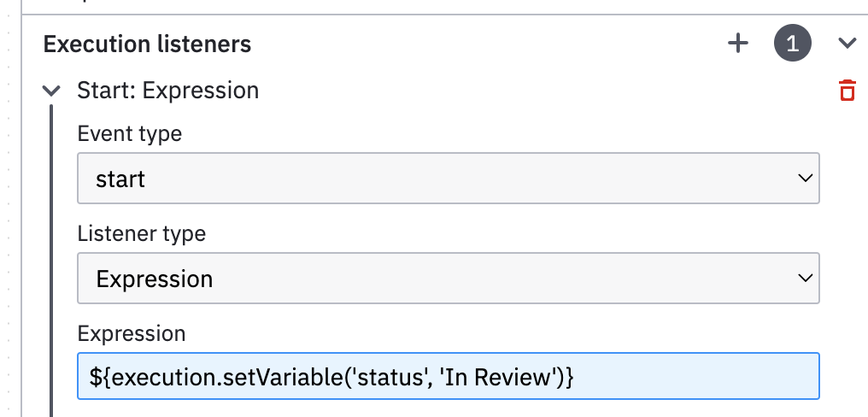This screenshot has height=417, width=868.
Task: Delete the Start: Expression listener via trash icon
Action: pyautogui.click(x=847, y=91)
